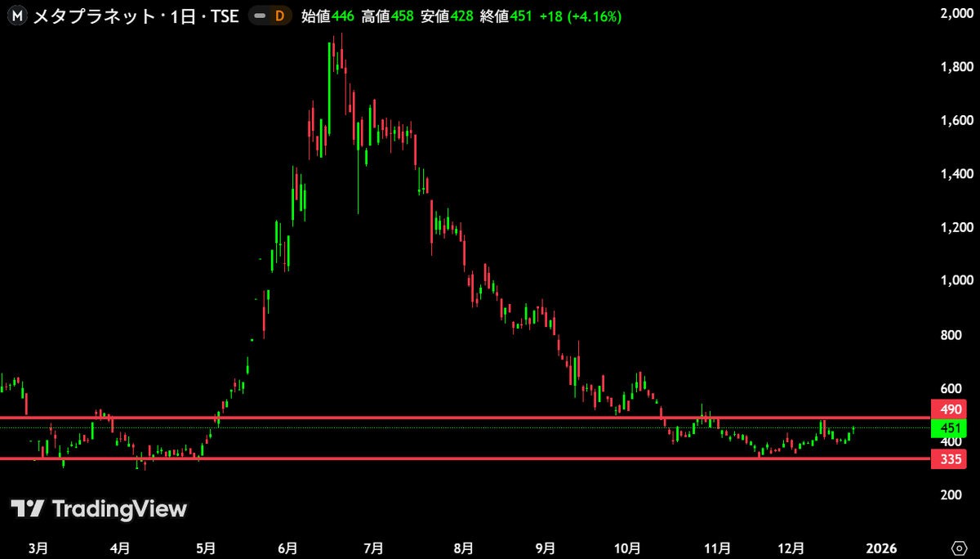The width and height of the screenshot is (980, 559).
Task: Click the 7月 time axis label
Action: pyautogui.click(x=374, y=547)
